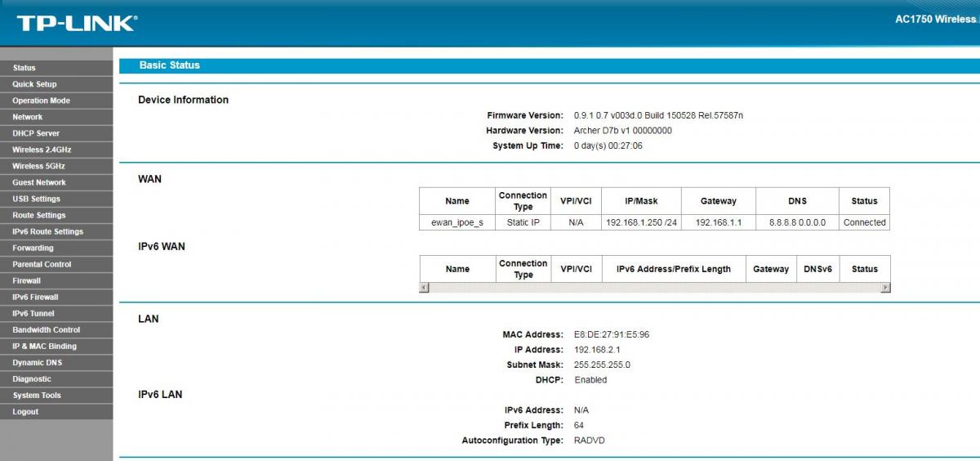Image resolution: width=980 pixels, height=461 pixels.
Task: Click Logout in the sidebar
Action: pyautogui.click(x=56, y=411)
